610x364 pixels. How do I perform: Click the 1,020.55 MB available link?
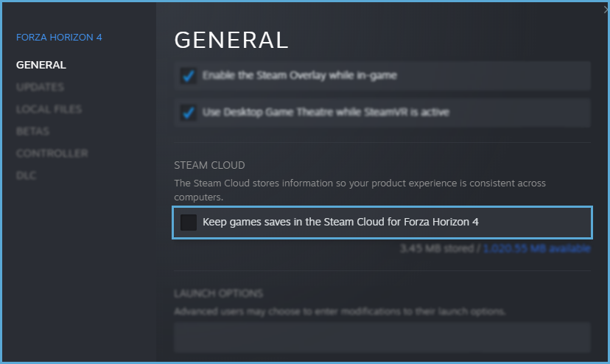click(536, 249)
